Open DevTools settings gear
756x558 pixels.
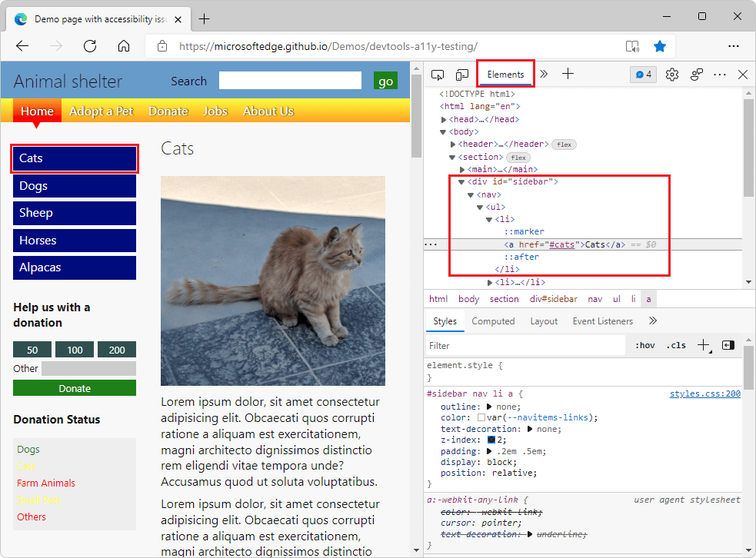[x=671, y=75]
